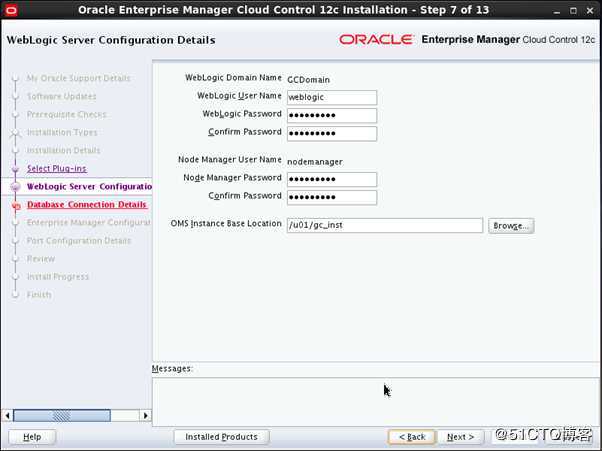Click the Installation Types step
Image resolution: width=602 pixels, height=451 pixels.
click(x=62, y=132)
